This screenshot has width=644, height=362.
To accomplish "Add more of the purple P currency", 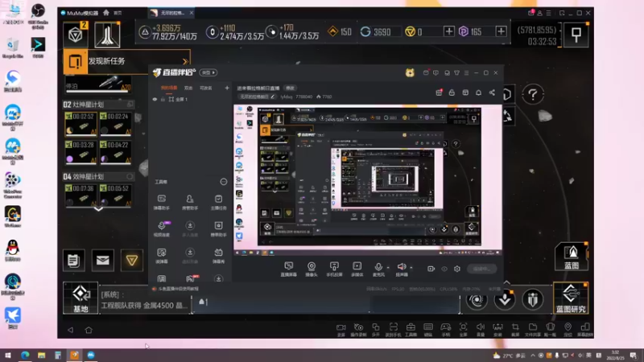I will (x=501, y=31).
